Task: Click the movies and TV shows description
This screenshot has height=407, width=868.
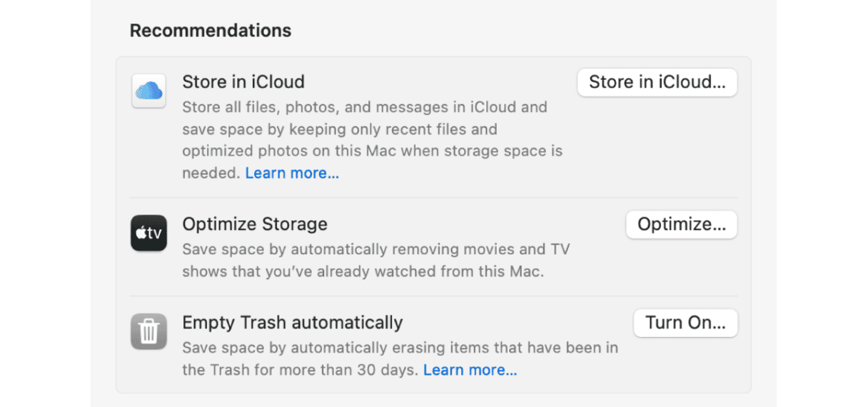Action: point(375,261)
